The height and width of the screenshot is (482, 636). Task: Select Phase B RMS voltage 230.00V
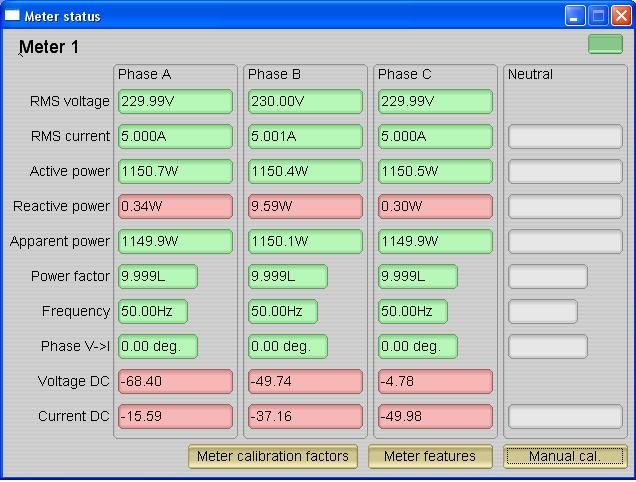click(x=305, y=101)
